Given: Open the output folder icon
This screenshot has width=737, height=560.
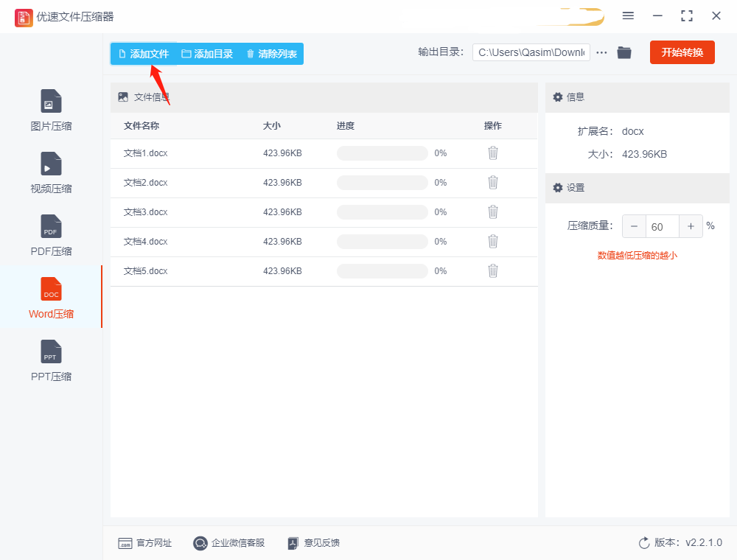Looking at the screenshot, I should [x=624, y=52].
